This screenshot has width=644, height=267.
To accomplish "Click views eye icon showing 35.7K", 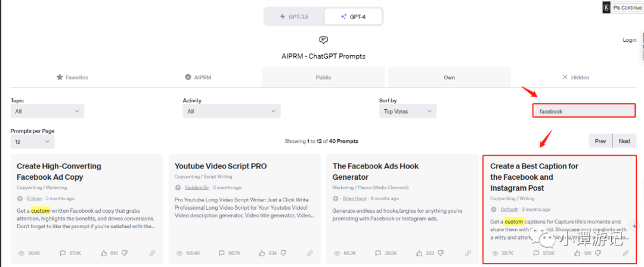I will point(496,253).
